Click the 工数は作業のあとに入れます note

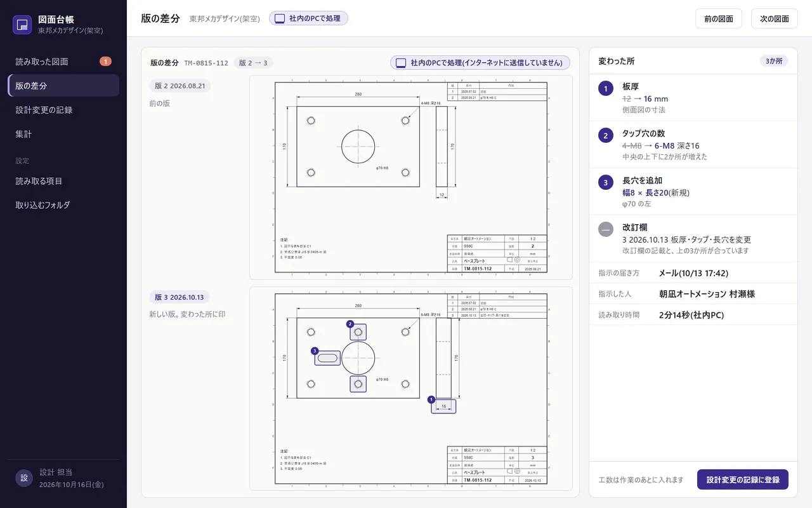click(641, 480)
